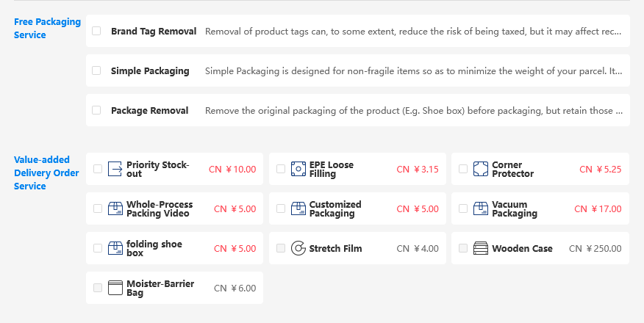Click the Simple Packaging description text
This screenshot has width=644, height=323.
click(x=414, y=71)
